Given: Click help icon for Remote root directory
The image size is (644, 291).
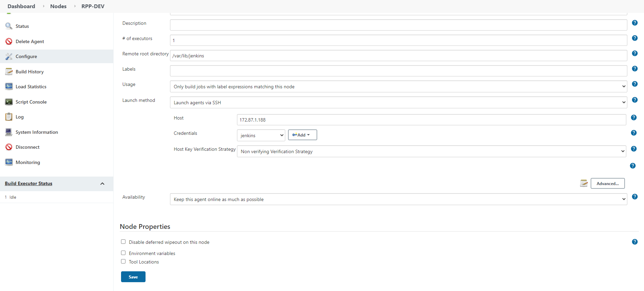Looking at the screenshot, I should point(634,53).
